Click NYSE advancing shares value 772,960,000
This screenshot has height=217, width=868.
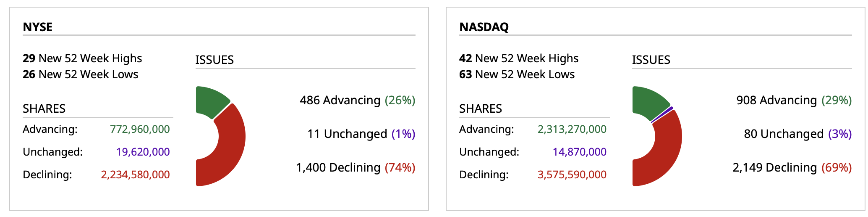[x=140, y=129]
